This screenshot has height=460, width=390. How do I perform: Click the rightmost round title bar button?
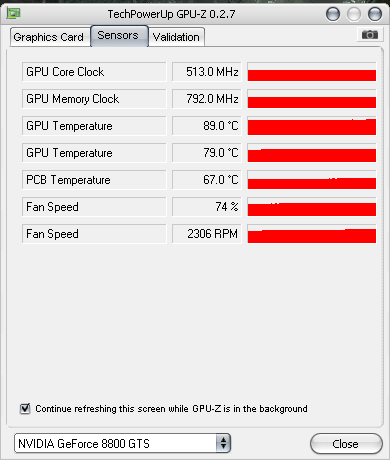point(375,14)
